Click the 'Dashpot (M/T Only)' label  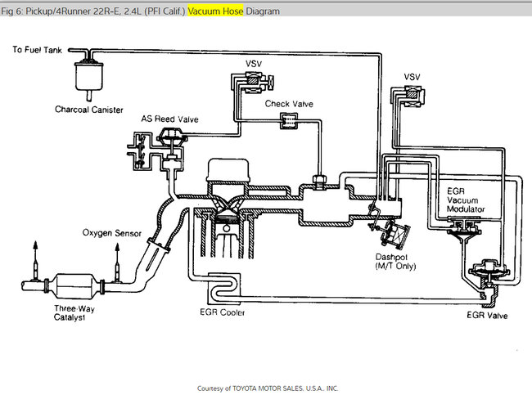395,262
